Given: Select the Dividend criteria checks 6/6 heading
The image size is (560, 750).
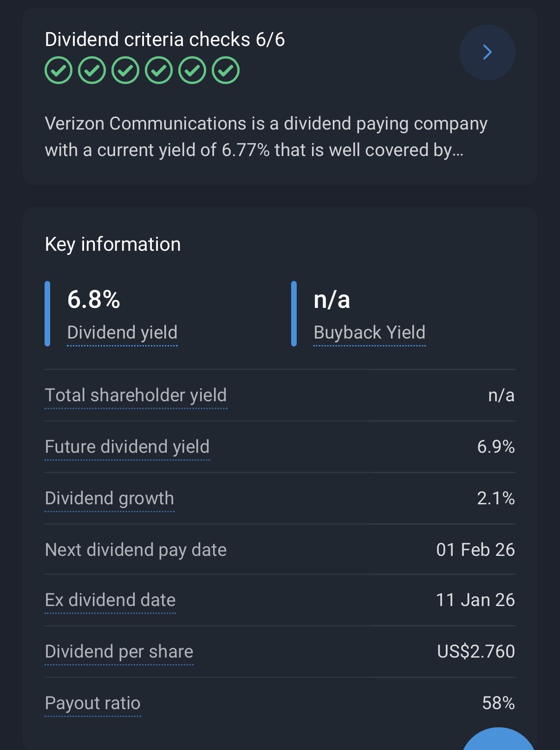Looking at the screenshot, I should (x=165, y=39).
